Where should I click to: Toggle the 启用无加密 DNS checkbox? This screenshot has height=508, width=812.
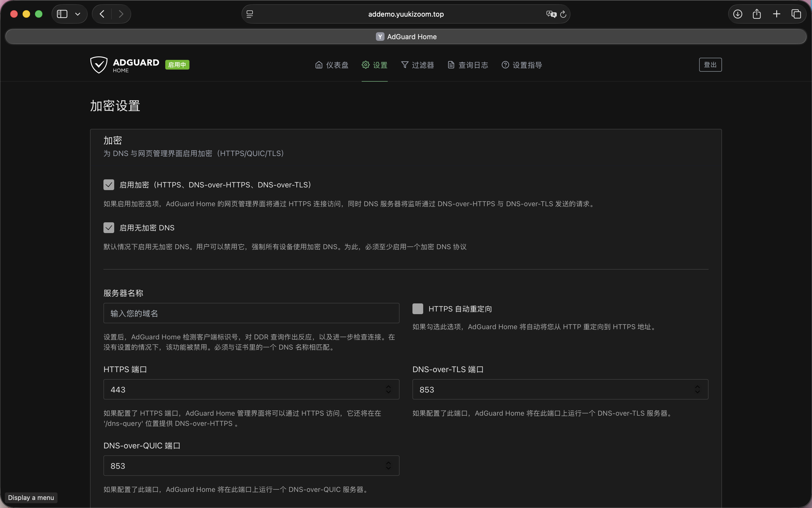click(109, 228)
